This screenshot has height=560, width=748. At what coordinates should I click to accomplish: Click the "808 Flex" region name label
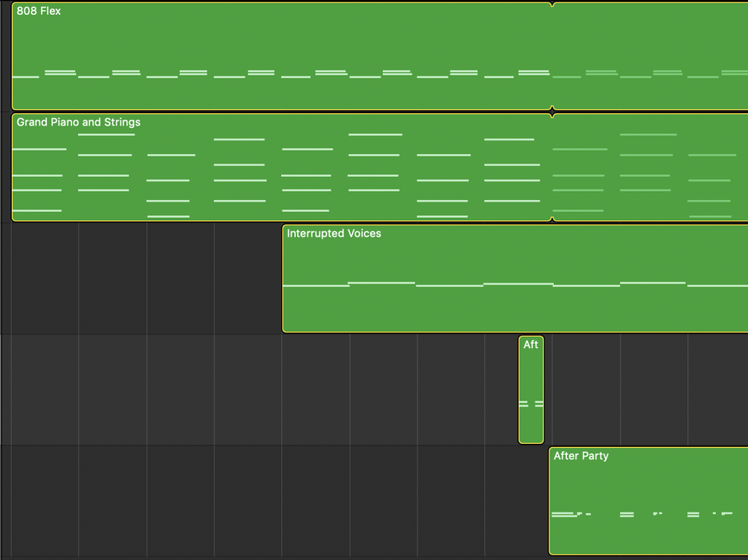point(39,11)
